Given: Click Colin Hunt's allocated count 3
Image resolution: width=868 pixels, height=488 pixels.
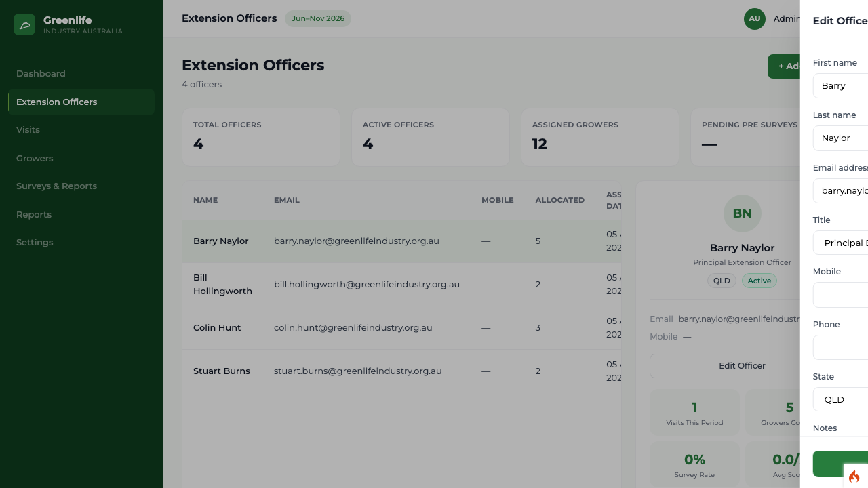Looking at the screenshot, I should pos(538,327).
